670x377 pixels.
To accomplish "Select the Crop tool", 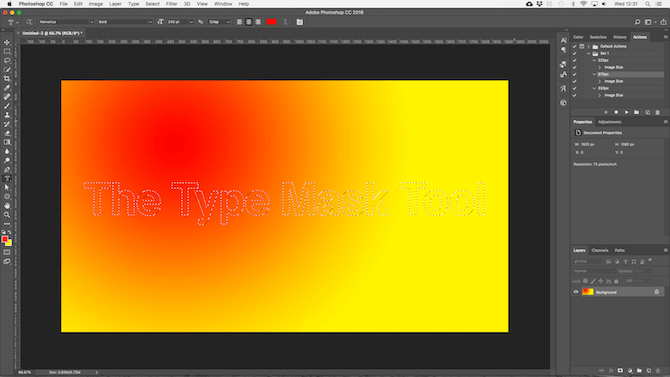I will [x=7, y=79].
